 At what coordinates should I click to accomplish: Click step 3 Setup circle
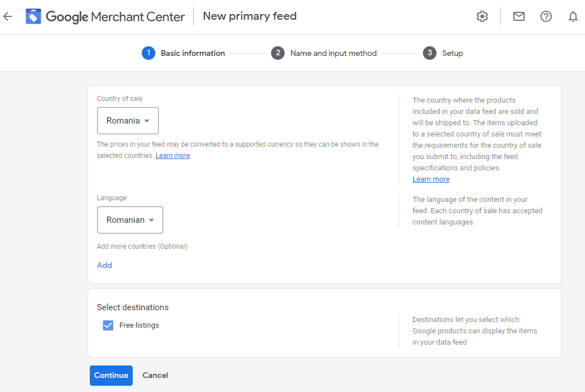click(430, 52)
